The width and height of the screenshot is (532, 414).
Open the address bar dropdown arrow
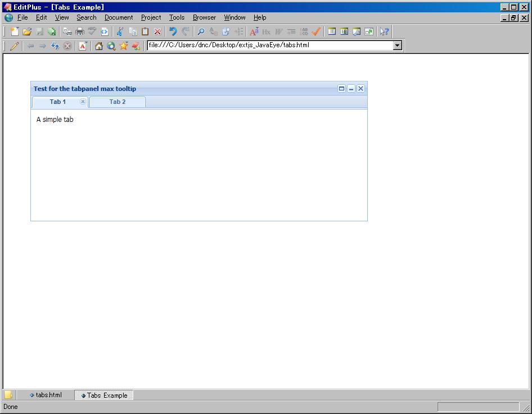[398, 46]
